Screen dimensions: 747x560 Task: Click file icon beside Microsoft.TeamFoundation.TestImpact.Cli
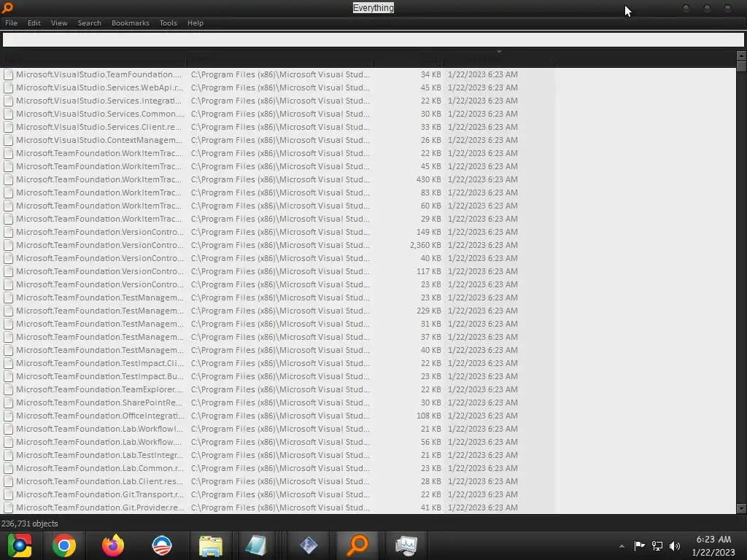point(8,363)
